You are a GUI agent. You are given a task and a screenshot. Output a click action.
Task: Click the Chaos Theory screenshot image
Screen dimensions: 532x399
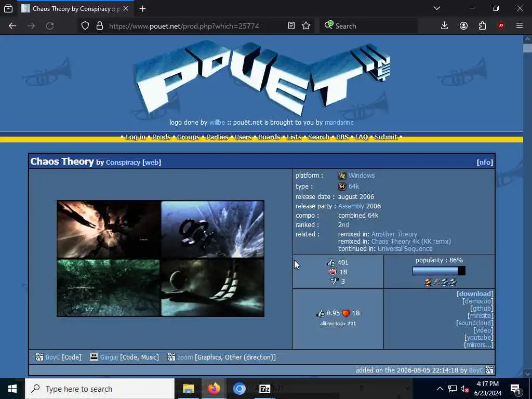[161, 259]
